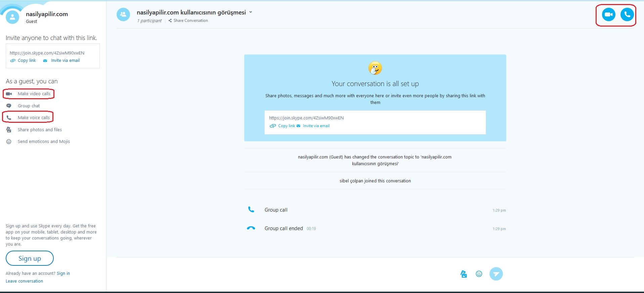Click the join.skype.com URL in the left sidebar
This screenshot has width=644, height=293.
(x=47, y=53)
